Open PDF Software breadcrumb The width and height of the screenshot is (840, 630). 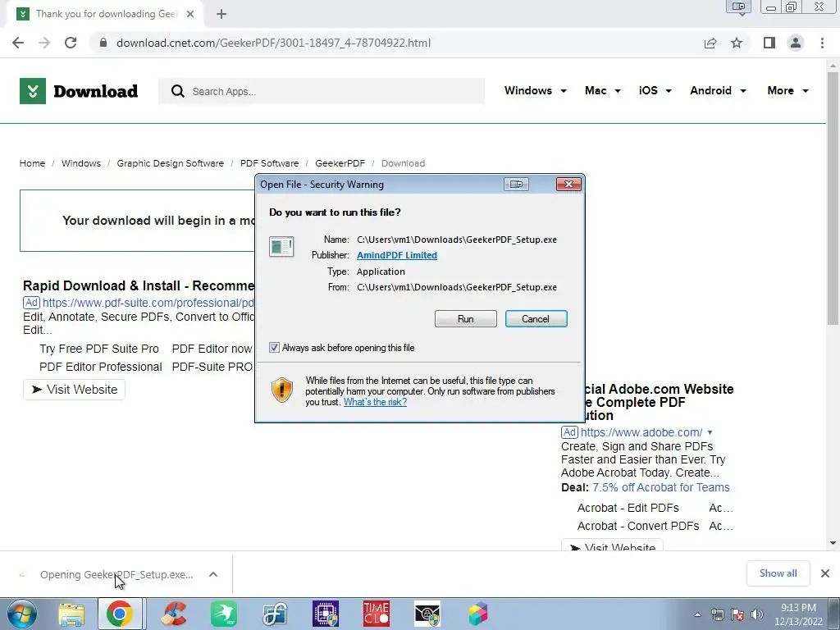click(x=269, y=163)
